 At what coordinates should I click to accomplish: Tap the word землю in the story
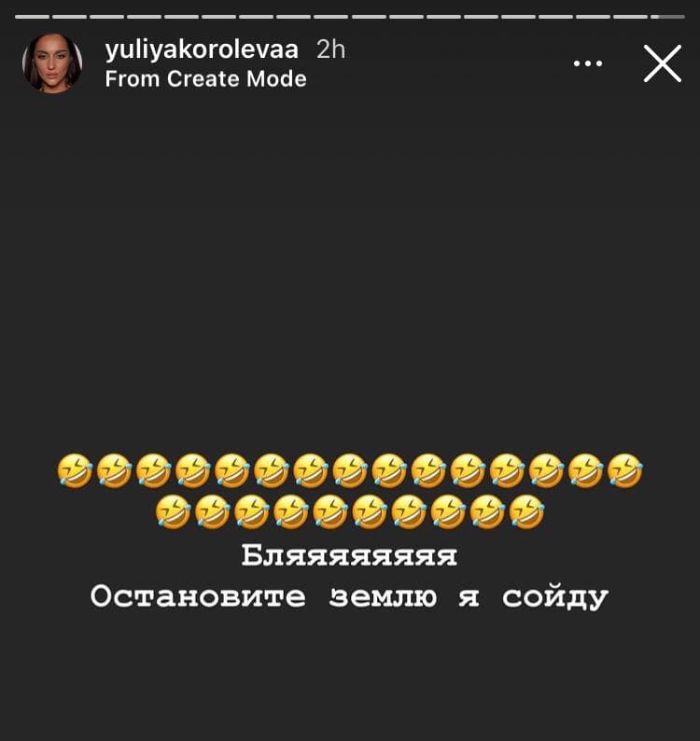point(384,597)
